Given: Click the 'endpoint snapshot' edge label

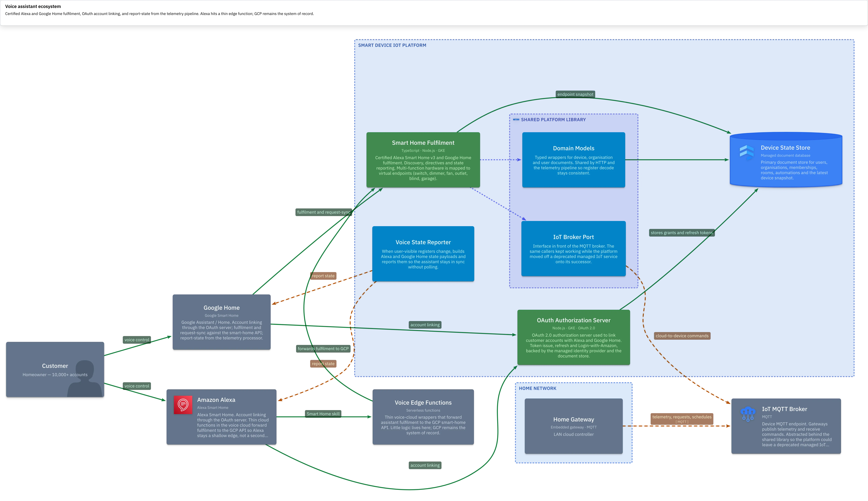Looking at the screenshot, I should [x=575, y=94].
